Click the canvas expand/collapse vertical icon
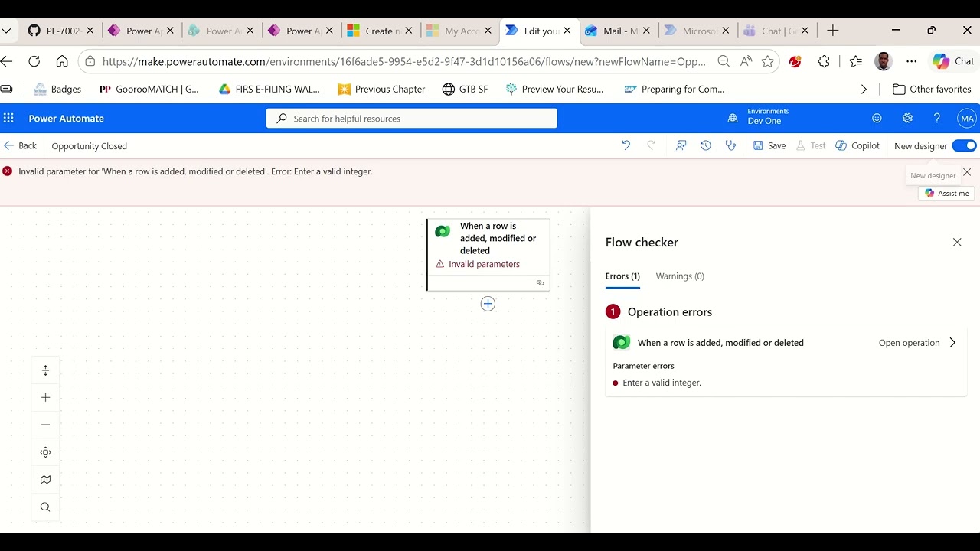 tap(45, 370)
